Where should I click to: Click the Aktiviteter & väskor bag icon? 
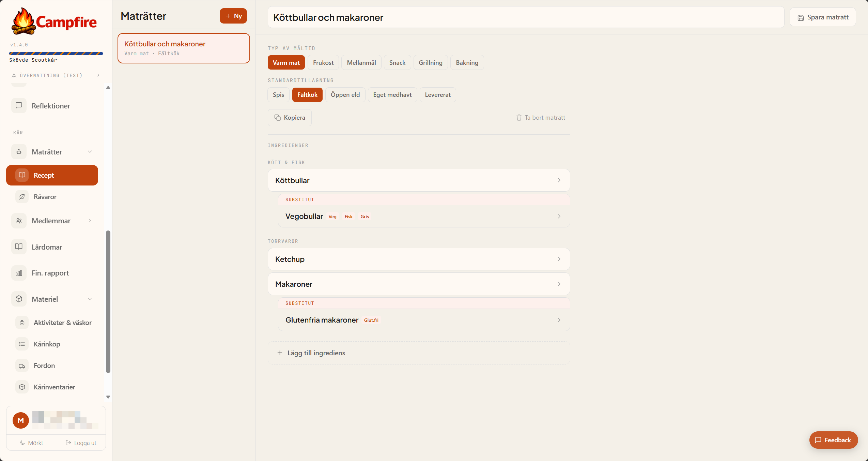coord(22,323)
